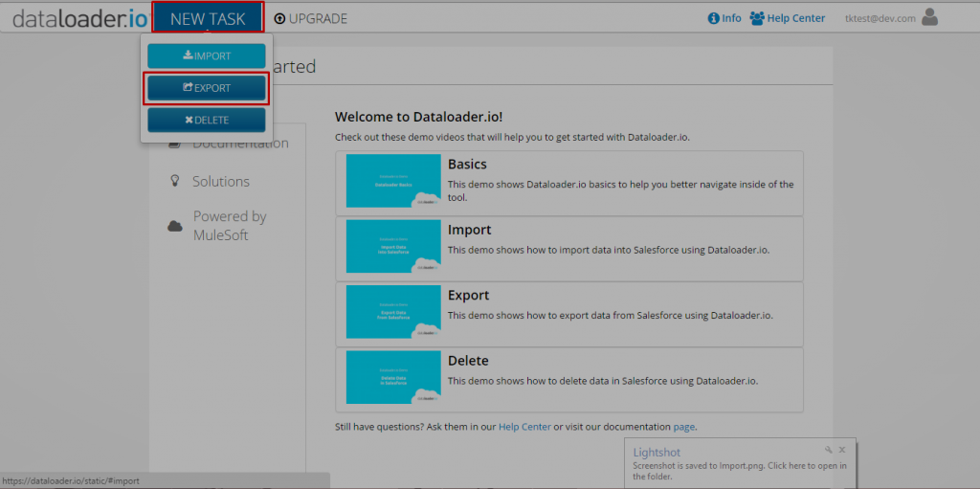Open Powered by MuleSoft sidebar item

tap(230, 226)
